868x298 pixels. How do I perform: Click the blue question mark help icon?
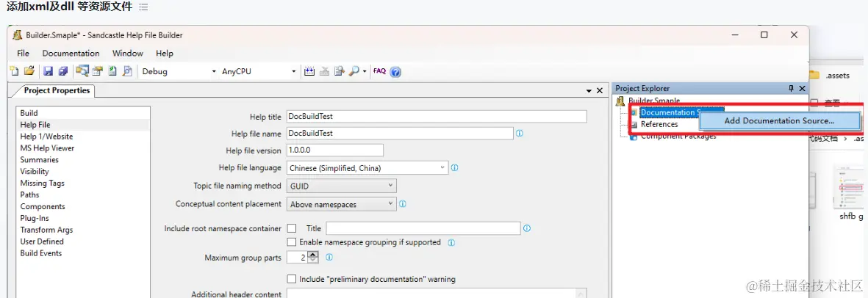395,71
